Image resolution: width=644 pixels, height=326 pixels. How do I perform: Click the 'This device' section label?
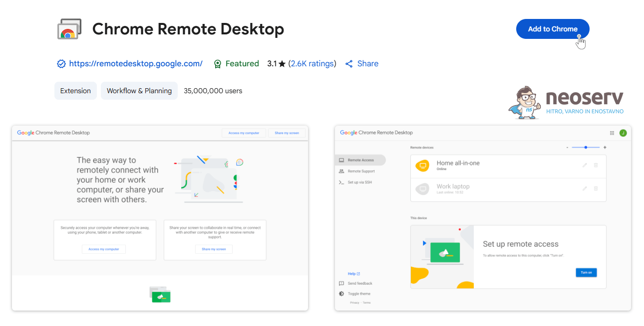419,218
